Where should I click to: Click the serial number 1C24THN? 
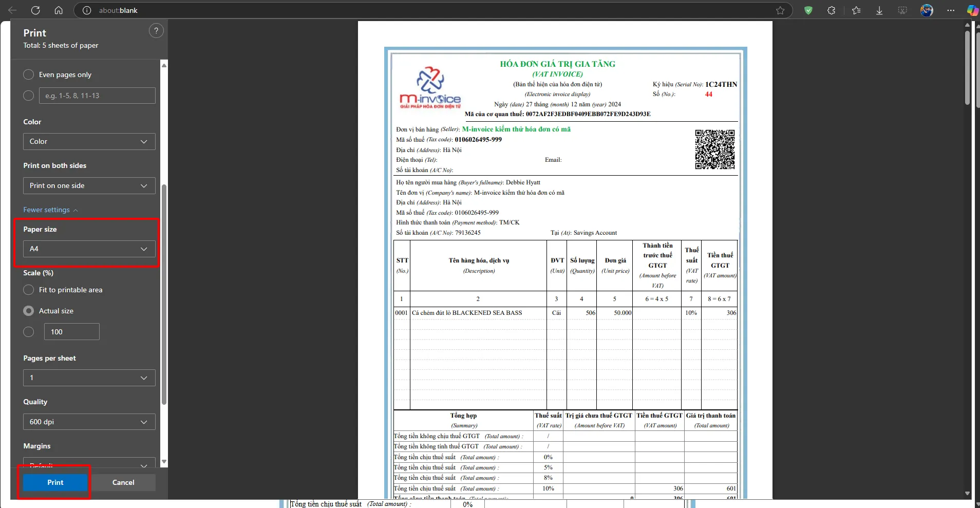pos(721,84)
